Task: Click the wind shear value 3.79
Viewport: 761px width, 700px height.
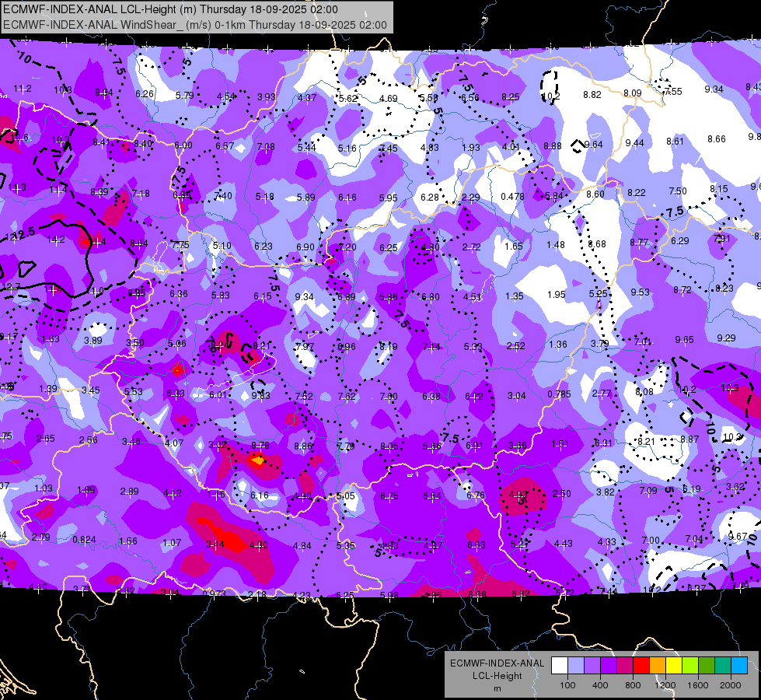Action: tap(600, 343)
